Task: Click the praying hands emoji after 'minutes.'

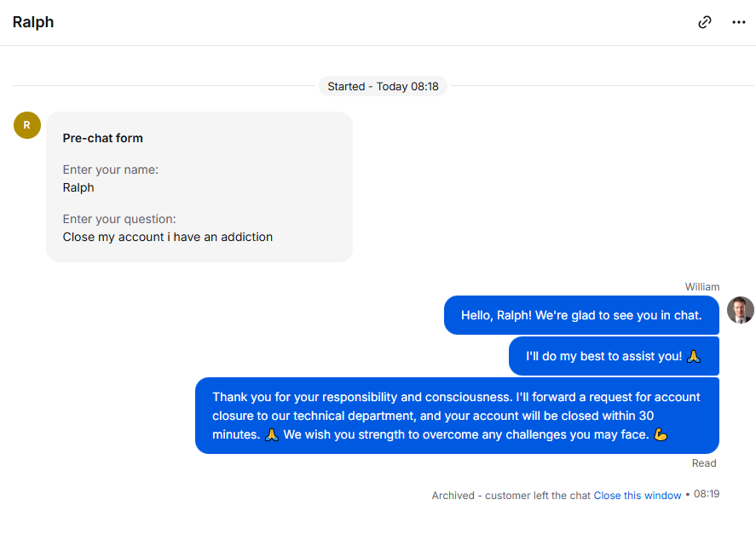Action: (x=272, y=434)
